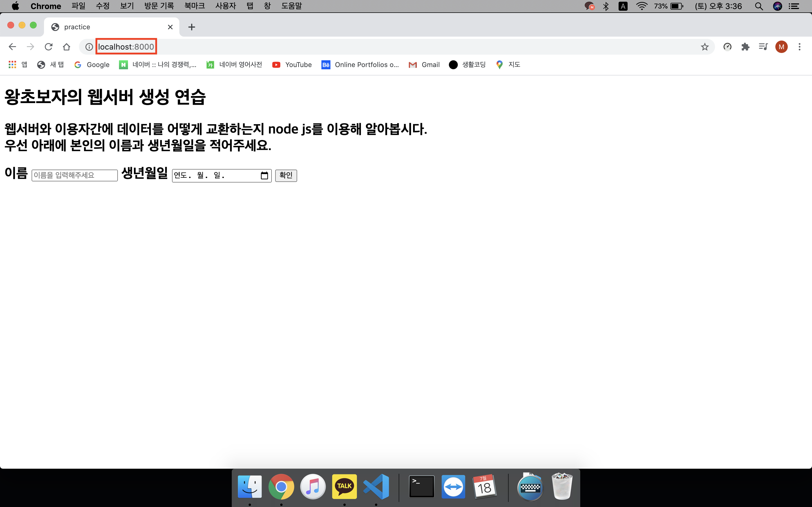The height and width of the screenshot is (507, 812).
Task: Click the site information icon
Action: pos(89,46)
